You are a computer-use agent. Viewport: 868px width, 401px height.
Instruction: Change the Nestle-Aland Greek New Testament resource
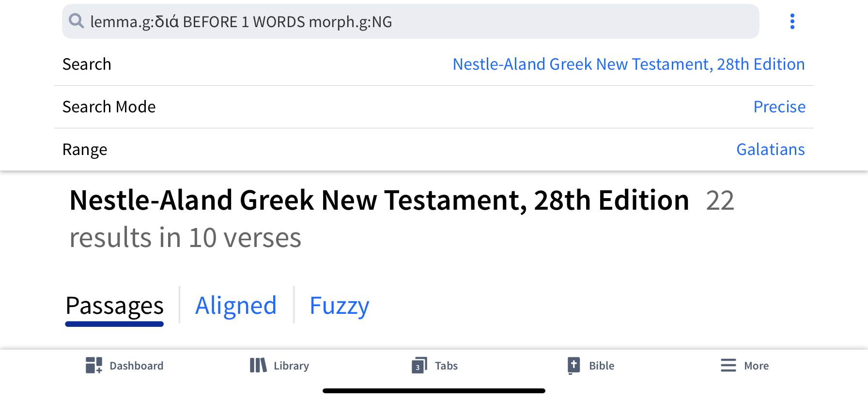[629, 64]
